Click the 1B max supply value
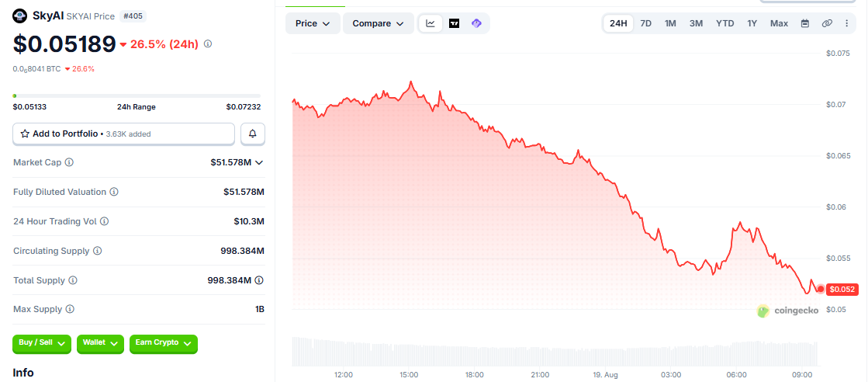Image resolution: width=868 pixels, height=382 pixels. click(260, 309)
